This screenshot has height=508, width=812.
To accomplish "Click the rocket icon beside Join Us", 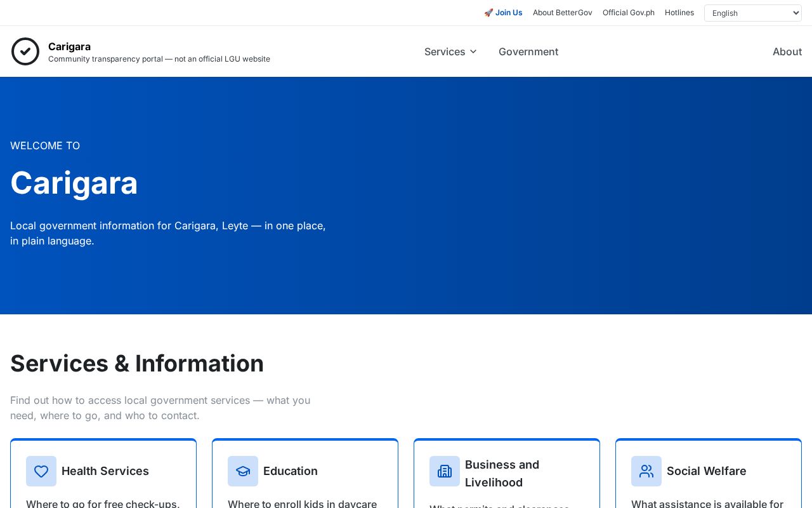I will (488, 13).
